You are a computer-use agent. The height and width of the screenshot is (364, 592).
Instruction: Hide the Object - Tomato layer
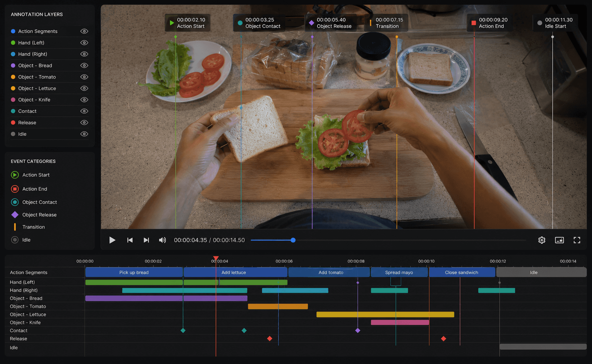(84, 77)
